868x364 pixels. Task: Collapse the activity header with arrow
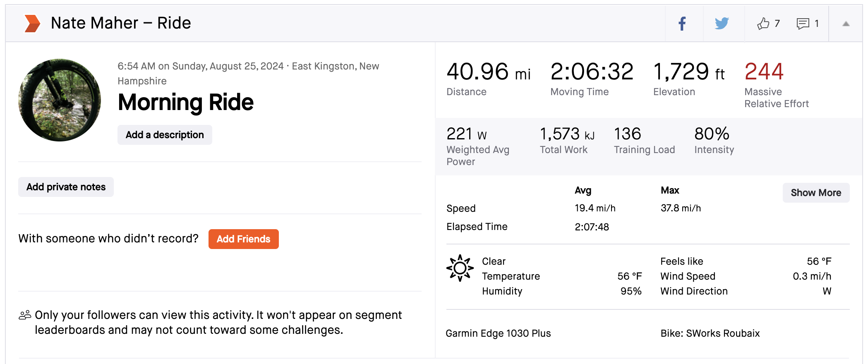(x=846, y=24)
